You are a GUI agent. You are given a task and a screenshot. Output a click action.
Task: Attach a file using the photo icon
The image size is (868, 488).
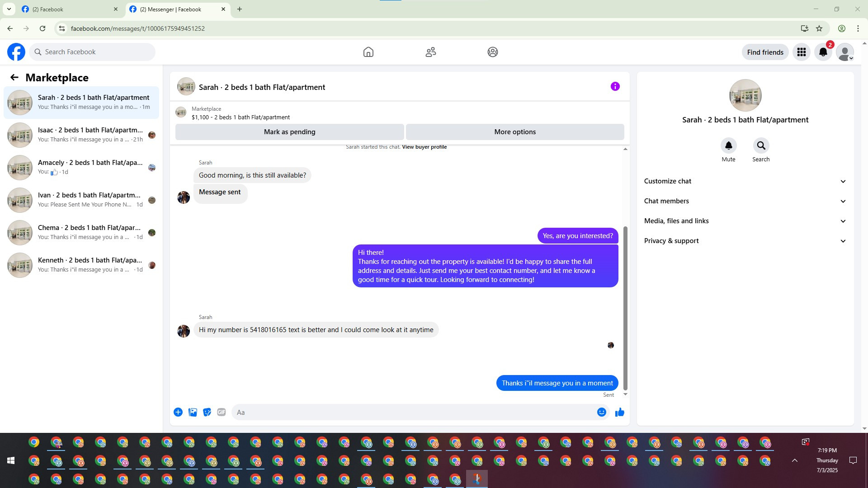coord(193,412)
